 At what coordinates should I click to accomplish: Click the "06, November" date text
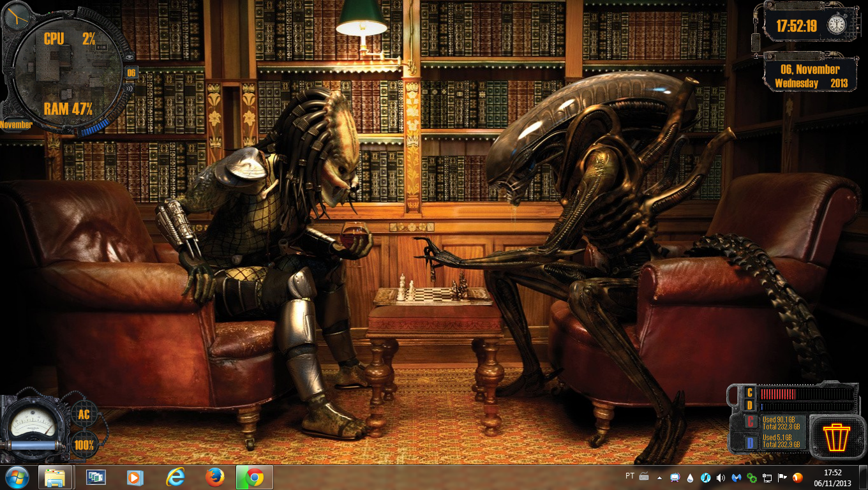pos(811,70)
